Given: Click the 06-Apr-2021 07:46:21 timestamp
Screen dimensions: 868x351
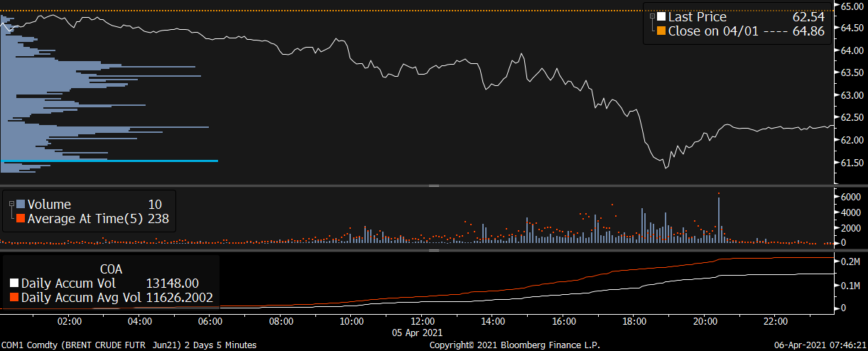Looking at the screenshot, I should (820, 345).
